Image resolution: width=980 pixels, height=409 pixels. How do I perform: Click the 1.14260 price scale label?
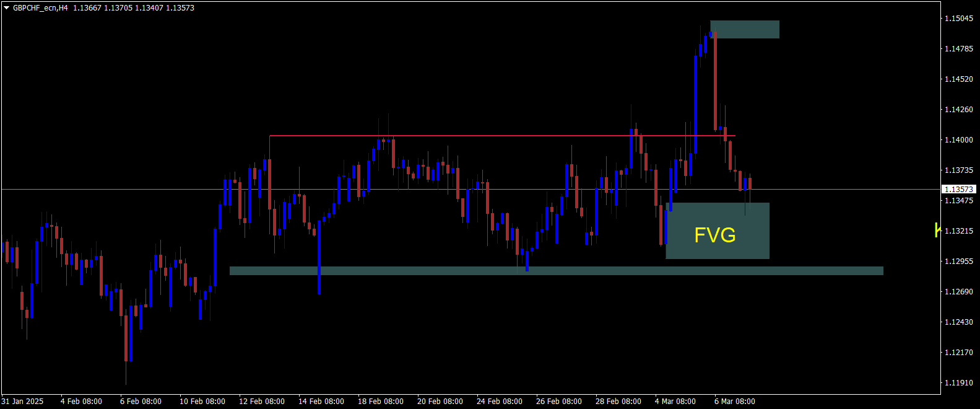[x=958, y=110]
